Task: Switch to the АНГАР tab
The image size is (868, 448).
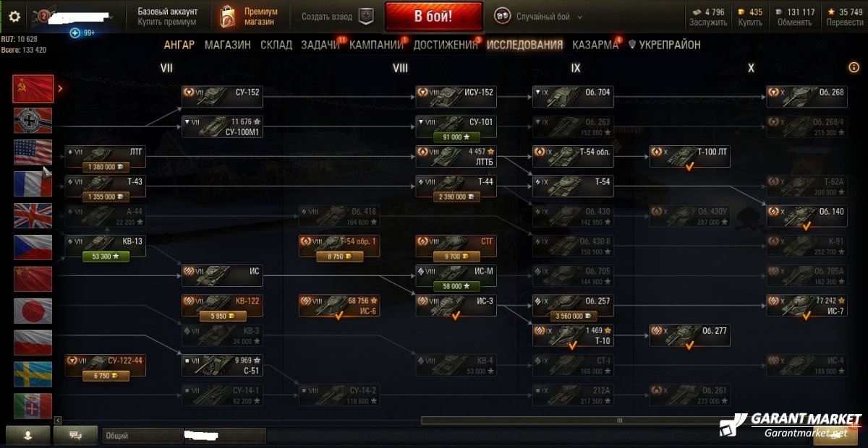Action: [x=179, y=45]
